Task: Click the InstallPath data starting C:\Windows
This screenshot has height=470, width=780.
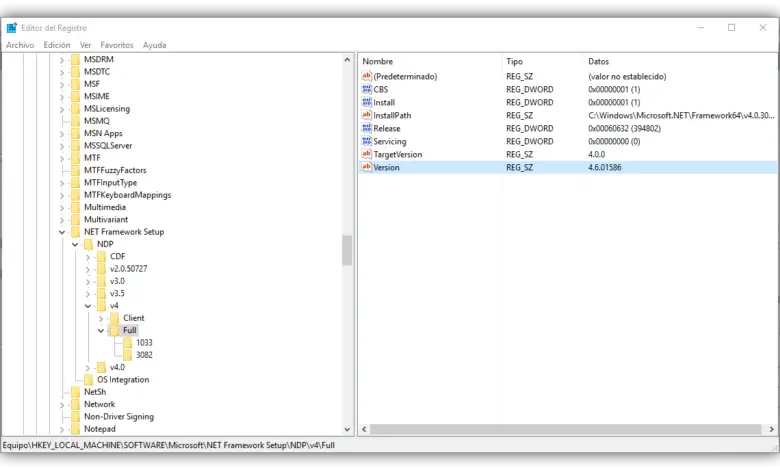Action: (x=681, y=115)
